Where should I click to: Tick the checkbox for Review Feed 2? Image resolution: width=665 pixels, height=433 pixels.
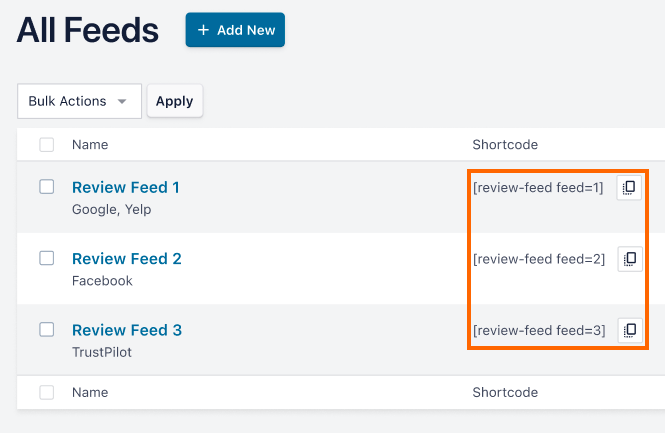[47, 258]
